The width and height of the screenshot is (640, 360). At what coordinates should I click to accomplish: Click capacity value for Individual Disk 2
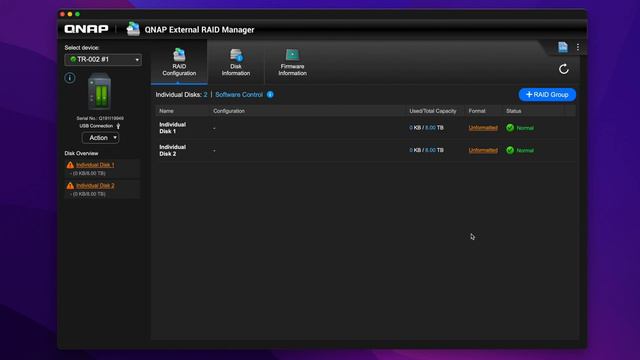point(427,150)
